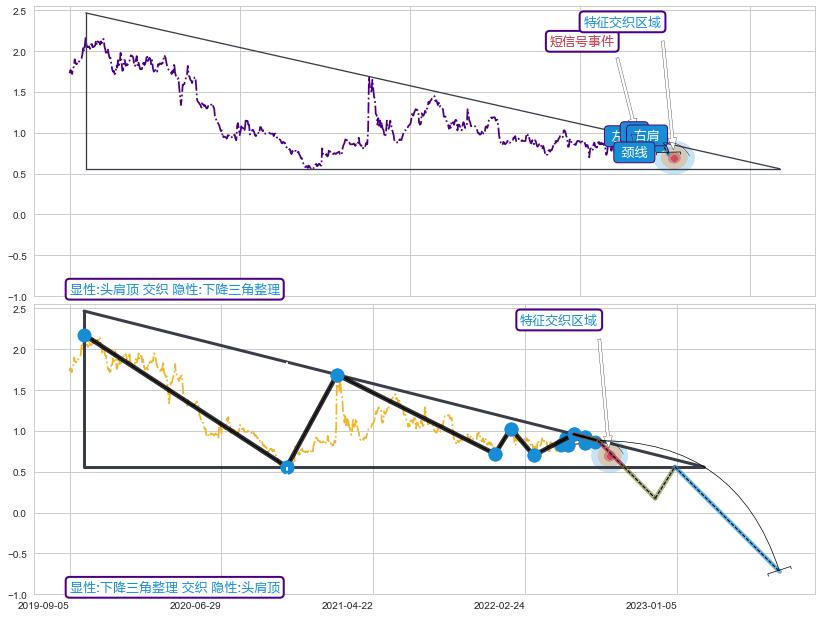Select the 2020-06-29 date axis label

tap(195, 606)
